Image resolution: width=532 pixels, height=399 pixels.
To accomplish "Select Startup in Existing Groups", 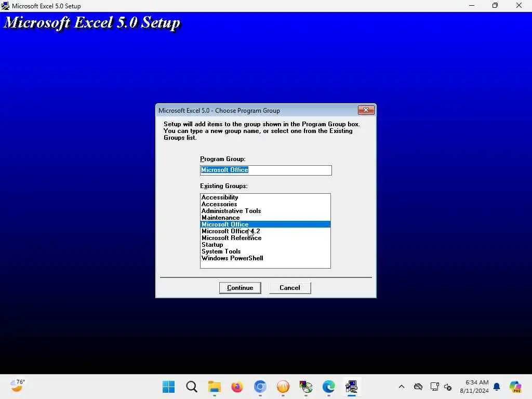I will point(265,245).
